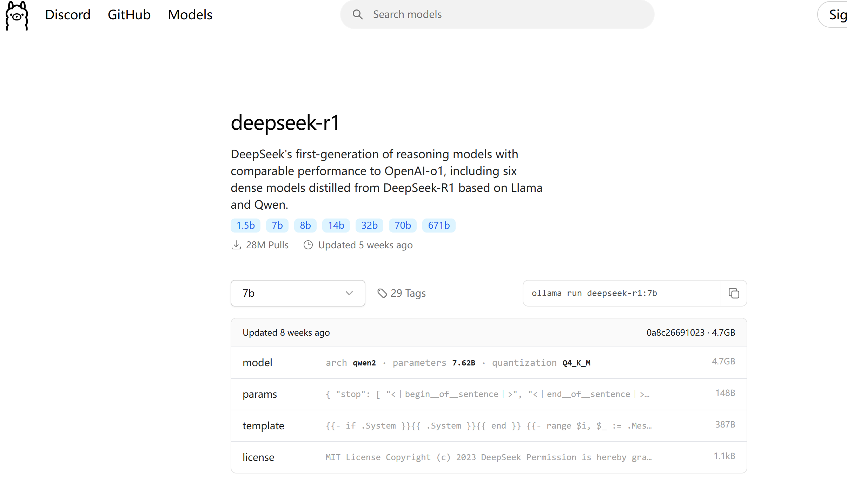This screenshot has width=847, height=504.
Task: Choose the 14b size tag
Action: coord(336,226)
